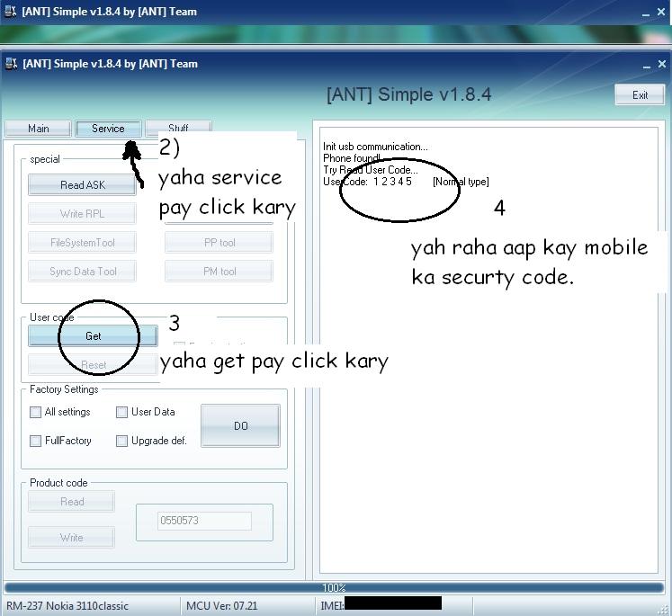
Task: Open the PM tool
Action: tap(219, 272)
